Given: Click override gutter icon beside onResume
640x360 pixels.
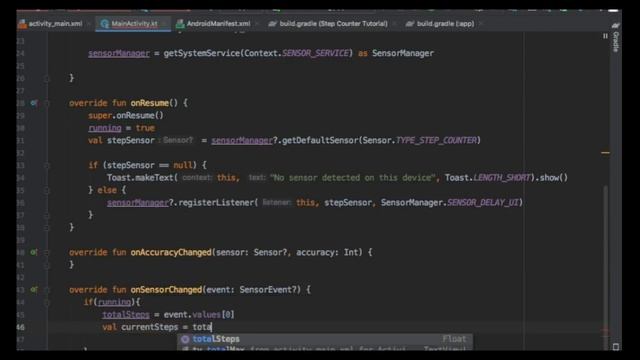Looking at the screenshot, I should point(34,103).
